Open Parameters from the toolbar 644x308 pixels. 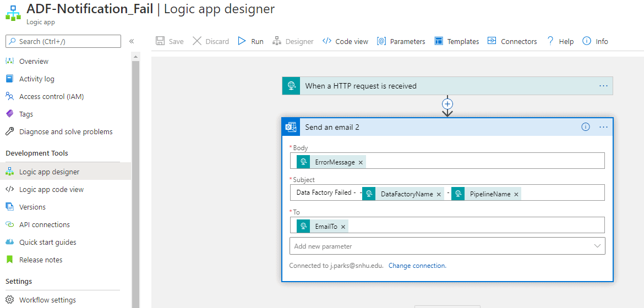coord(401,41)
